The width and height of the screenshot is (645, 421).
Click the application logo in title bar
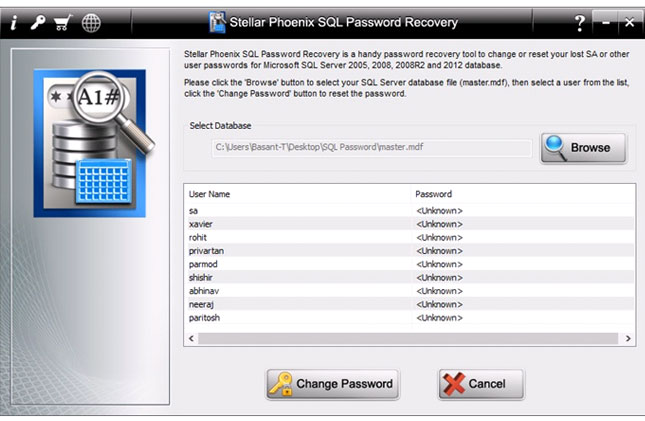coord(217,22)
